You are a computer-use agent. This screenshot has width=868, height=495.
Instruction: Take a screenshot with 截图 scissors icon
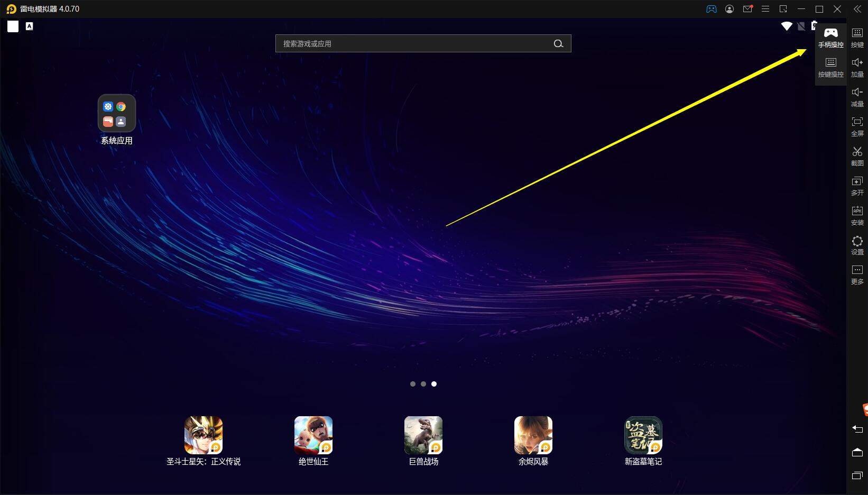(x=857, y=157)
